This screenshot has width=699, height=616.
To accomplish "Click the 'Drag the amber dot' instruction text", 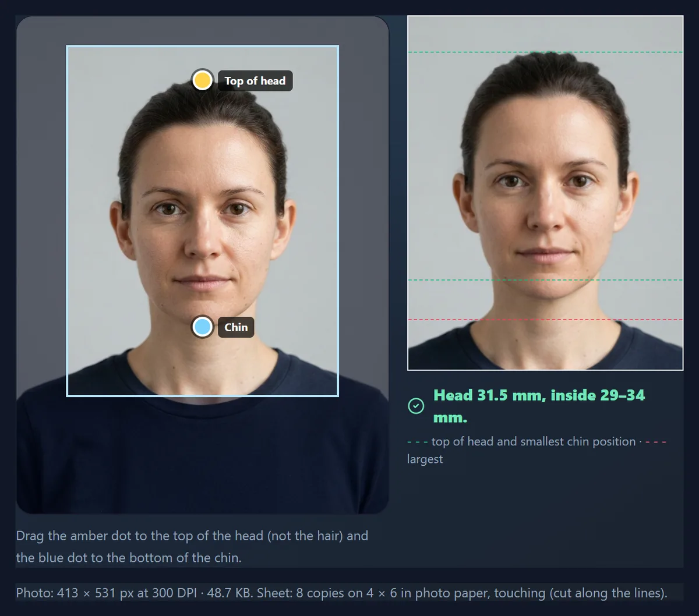I will coord(192,546).
